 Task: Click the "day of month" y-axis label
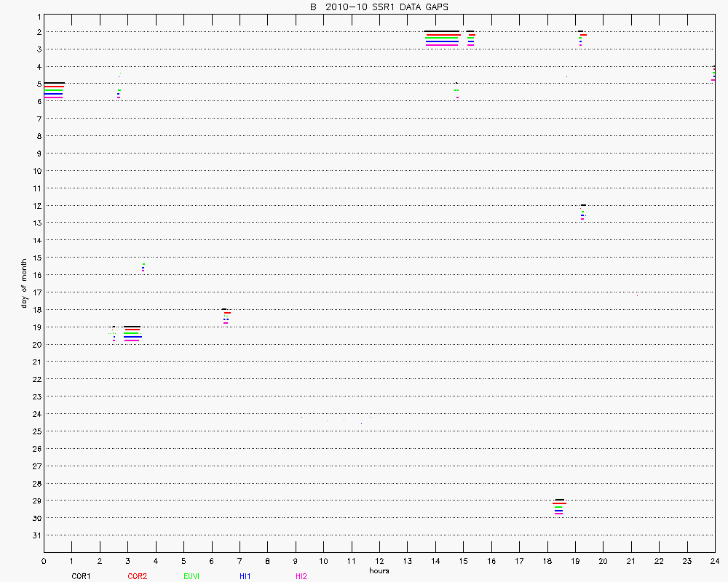point(24,283)
